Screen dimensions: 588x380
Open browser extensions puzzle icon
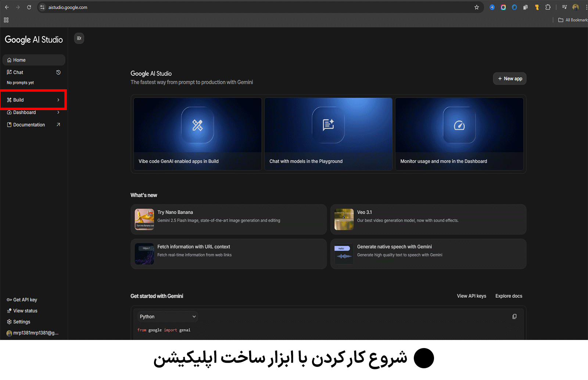coord(548,7)
